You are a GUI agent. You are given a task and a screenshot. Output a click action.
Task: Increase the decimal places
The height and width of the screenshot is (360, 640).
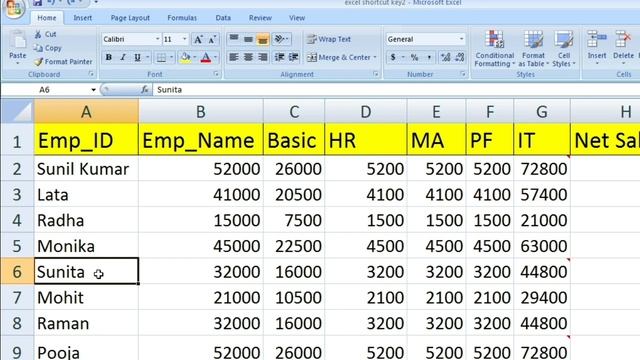(x=445, y=57)
